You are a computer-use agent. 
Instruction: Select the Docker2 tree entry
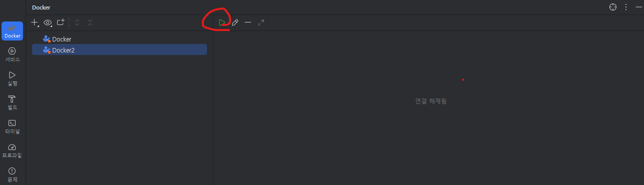(119, 49)
